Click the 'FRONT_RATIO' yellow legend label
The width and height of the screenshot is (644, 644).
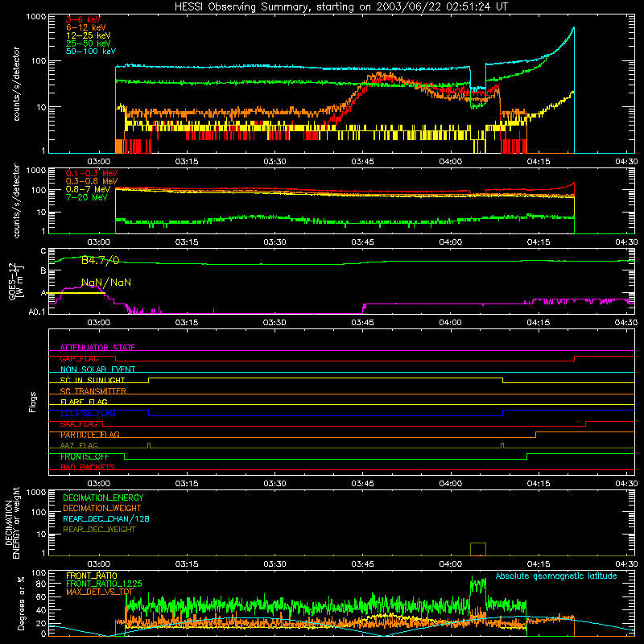(92, 576)
